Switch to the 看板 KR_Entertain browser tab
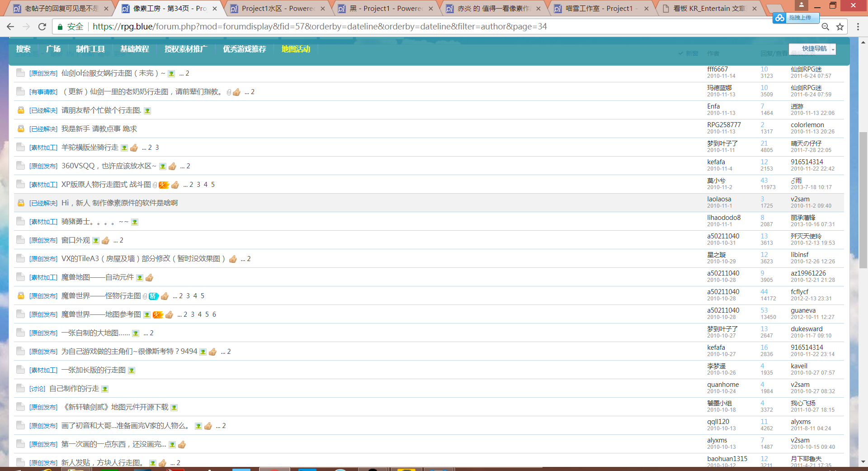Image resolution: width=868 pixels, height=471 pixels. [x=709, y=8]
